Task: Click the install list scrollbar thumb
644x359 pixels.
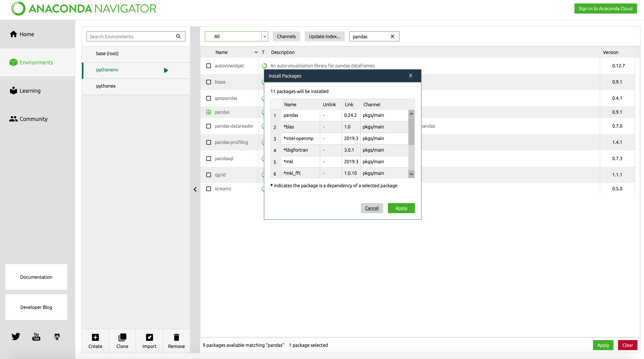Action: 411,131
